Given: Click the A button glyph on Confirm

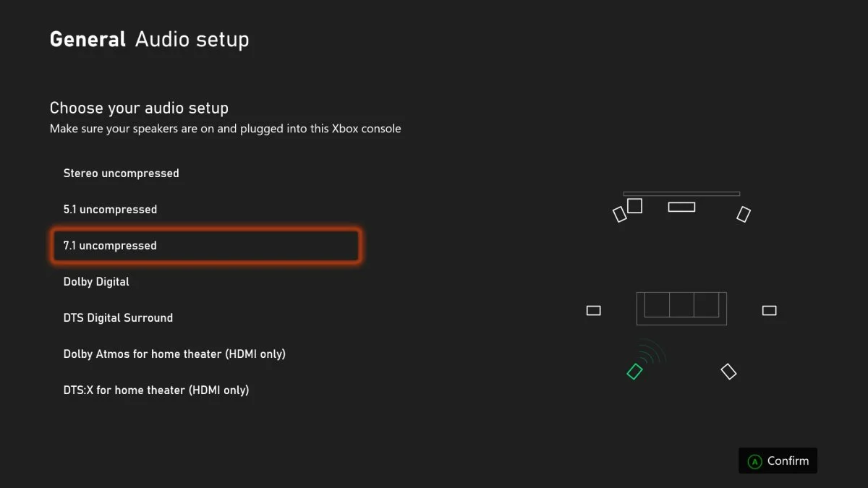Looking at the screenshot, I should (755, 461).
